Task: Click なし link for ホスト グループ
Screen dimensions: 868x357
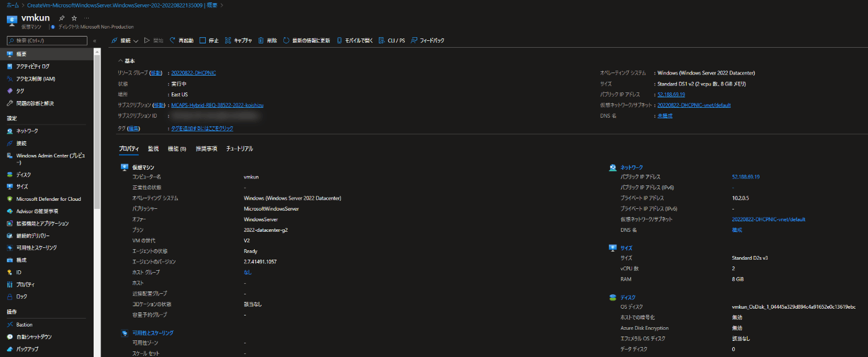Action: (x=247, y=272)
